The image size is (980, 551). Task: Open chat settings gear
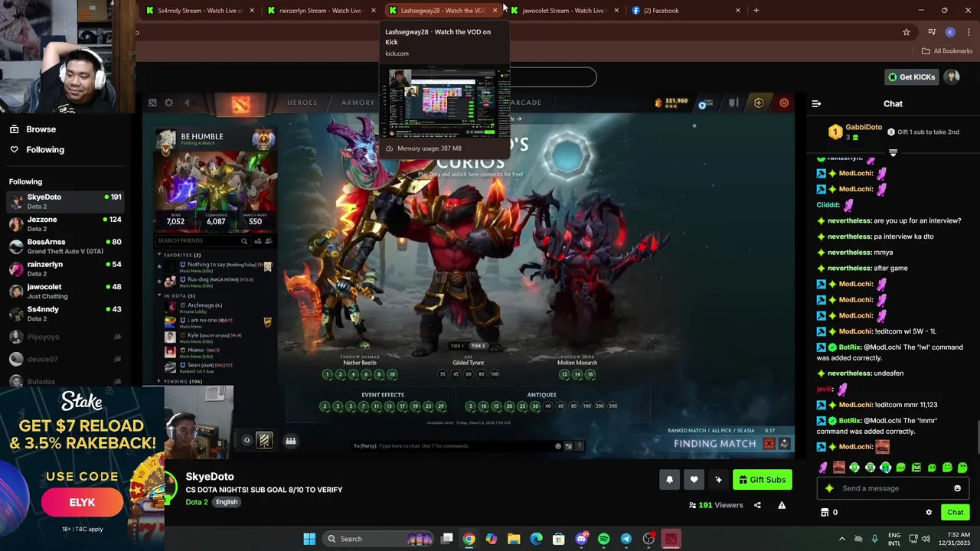pos(929,513)
